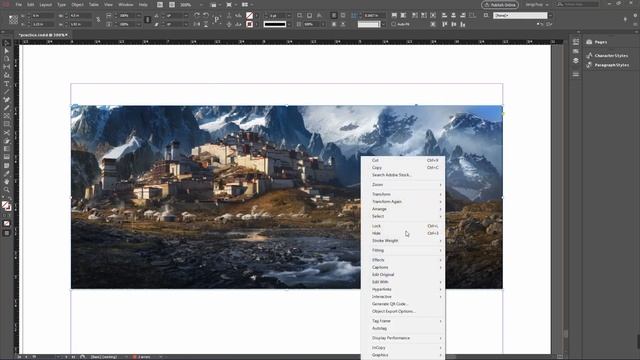Expand the Fitting submenu
The image size is (640, 360).
tap(403, 250)
